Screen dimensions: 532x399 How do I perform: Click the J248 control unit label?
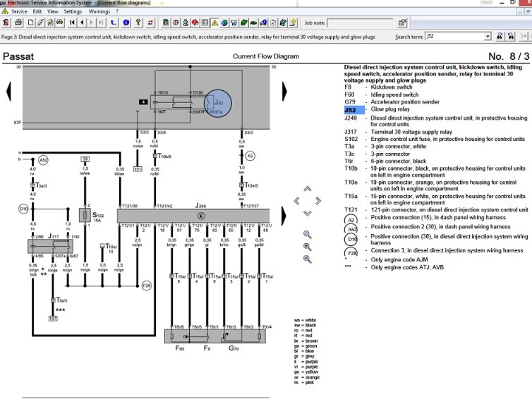201,205
